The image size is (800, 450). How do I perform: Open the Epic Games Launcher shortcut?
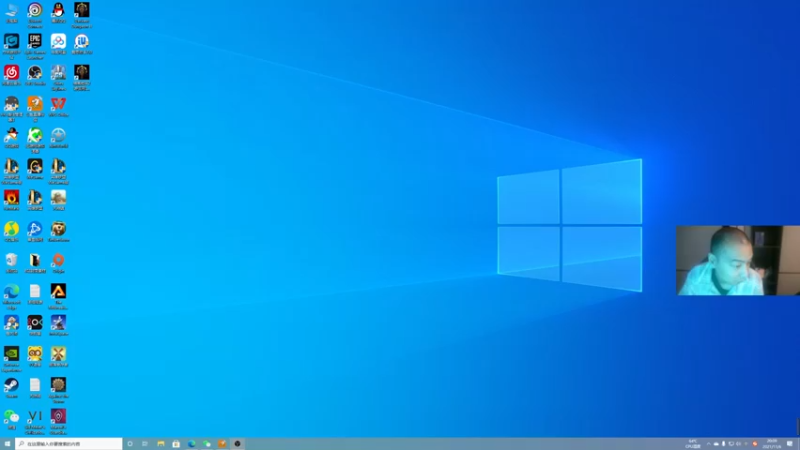click(35, 46)
